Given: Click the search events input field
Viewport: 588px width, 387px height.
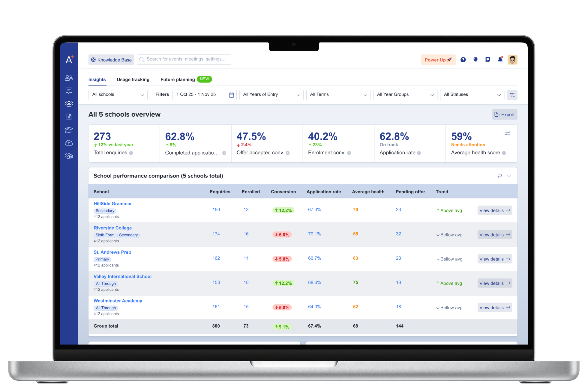Looking at the screenshot, I should (184, 59).
